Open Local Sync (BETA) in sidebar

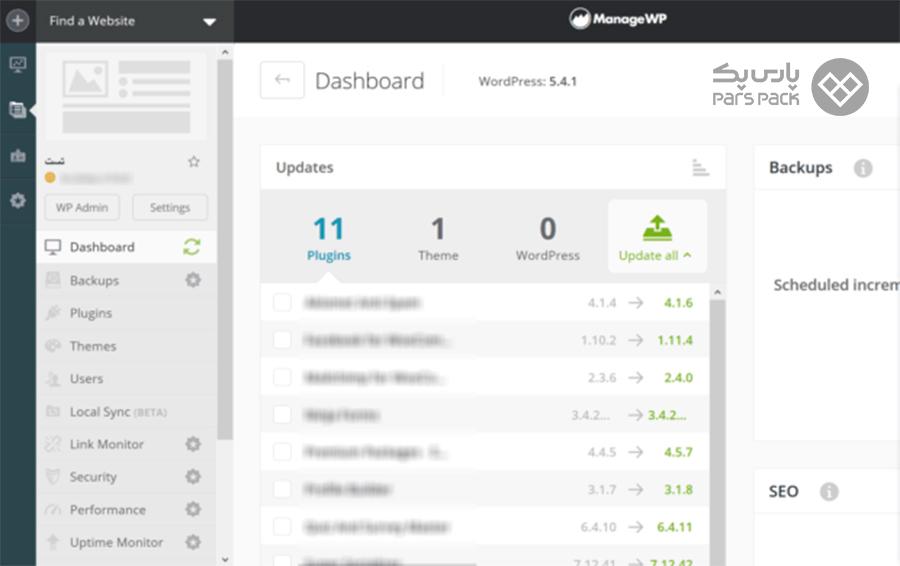pyautogui.click(x=126, y=412)
